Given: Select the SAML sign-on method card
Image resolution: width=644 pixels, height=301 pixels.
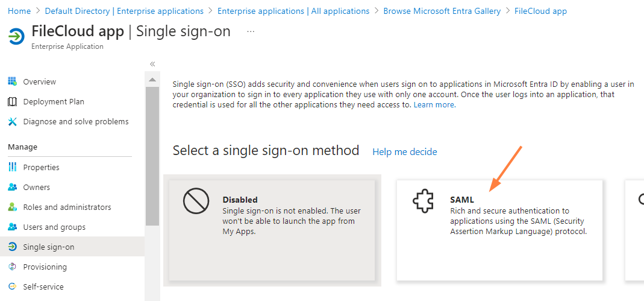Looking at the screenshot, I should 499,230.
